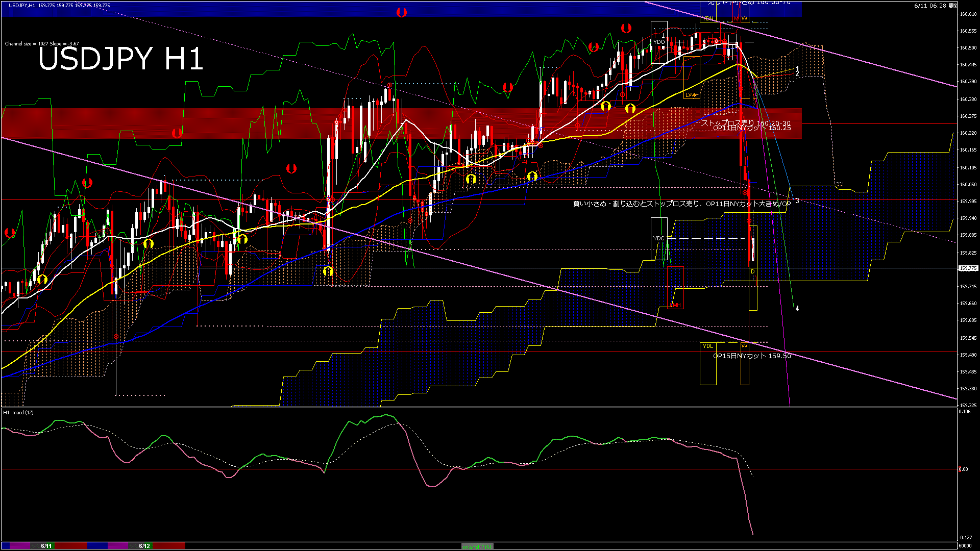Select the YDL level label
This screenshot has height=551, width=980.
pos(708,346)
